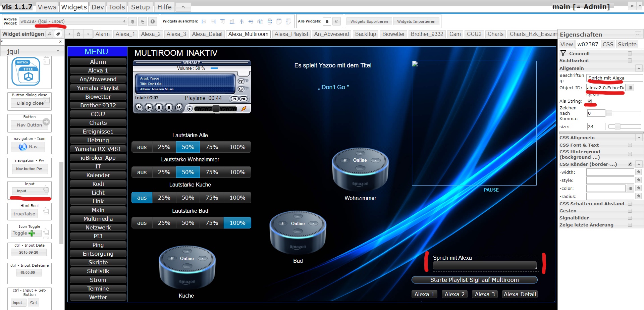Click the Winamp volume slider knob
This screenshot has width=644, height=310.
(216, 108)
